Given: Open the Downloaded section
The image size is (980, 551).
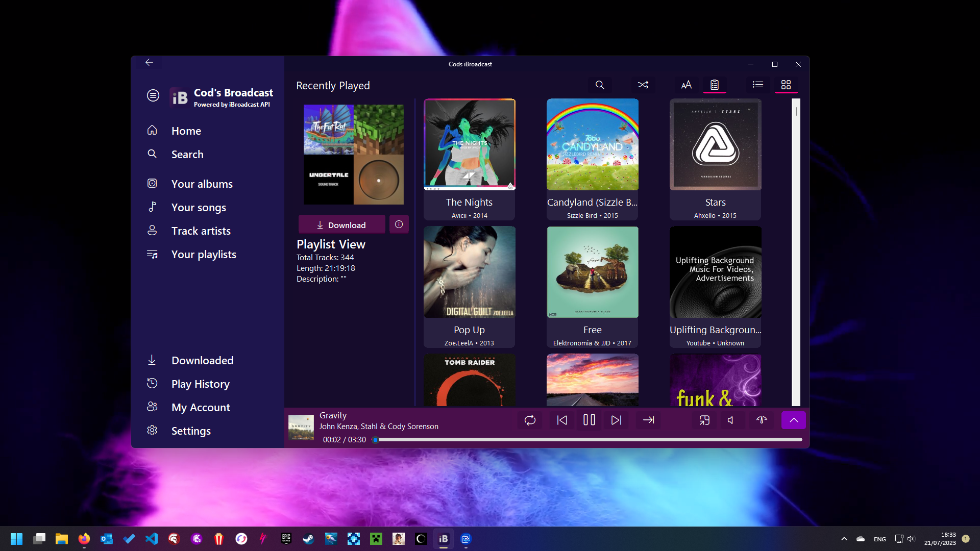Looking at the screenshot, I should 203,360.
